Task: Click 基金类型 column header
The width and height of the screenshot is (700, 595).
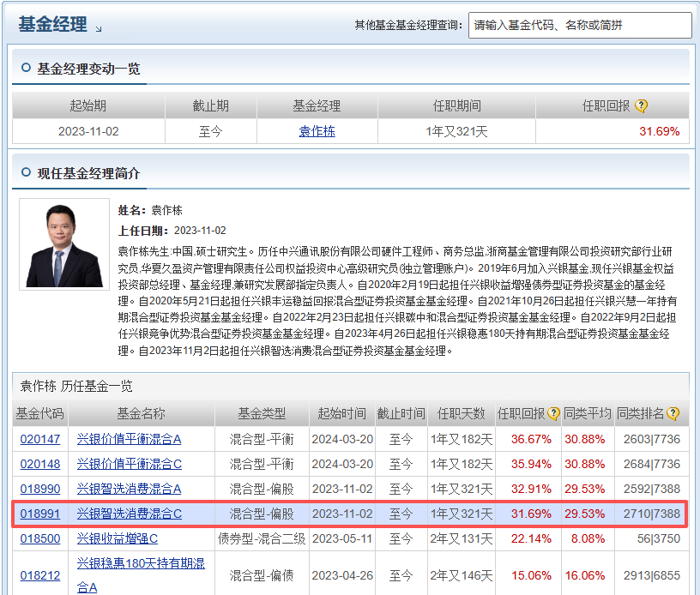Action: [x=262, y=414]
